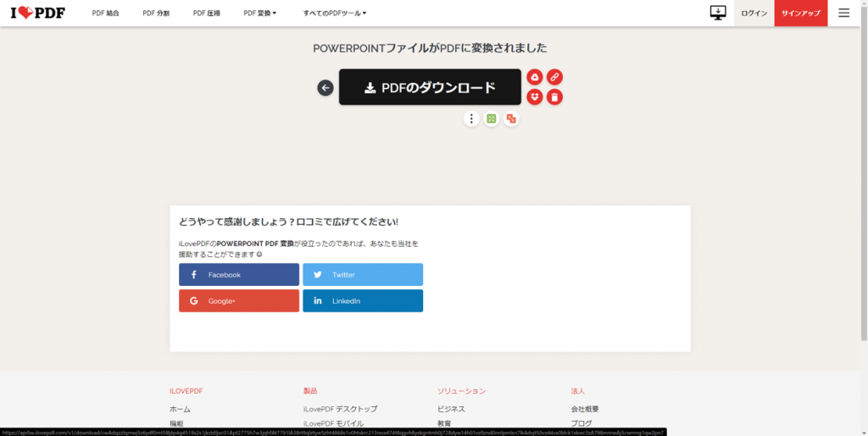Copy the share link with the chain icon
The image size is (868, 436).
click(x=554, y=77)
